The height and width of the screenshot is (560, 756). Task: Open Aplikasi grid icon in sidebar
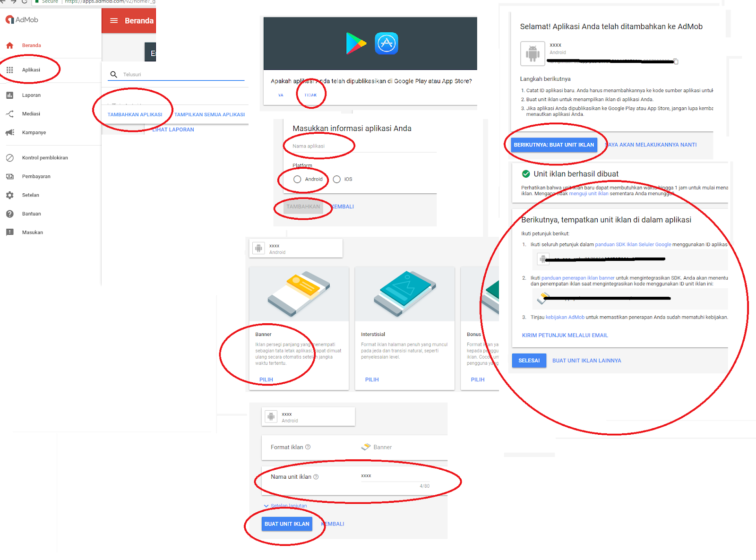pos(9,70)
